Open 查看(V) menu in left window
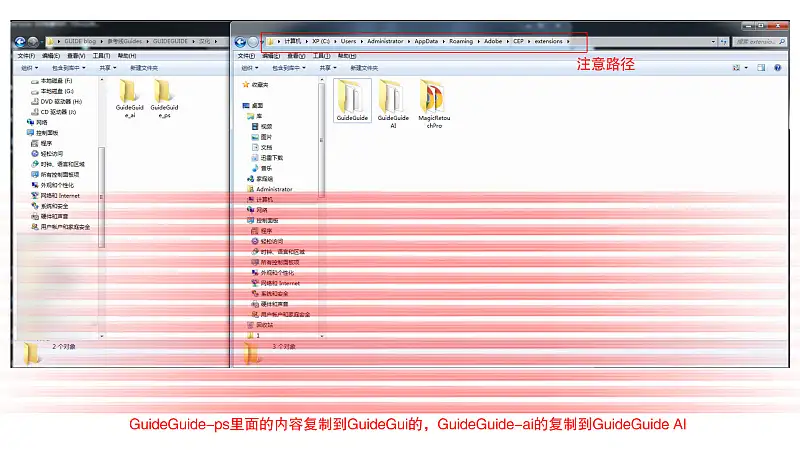This screenshot has width=800, height=450. (x=76, y=56)
